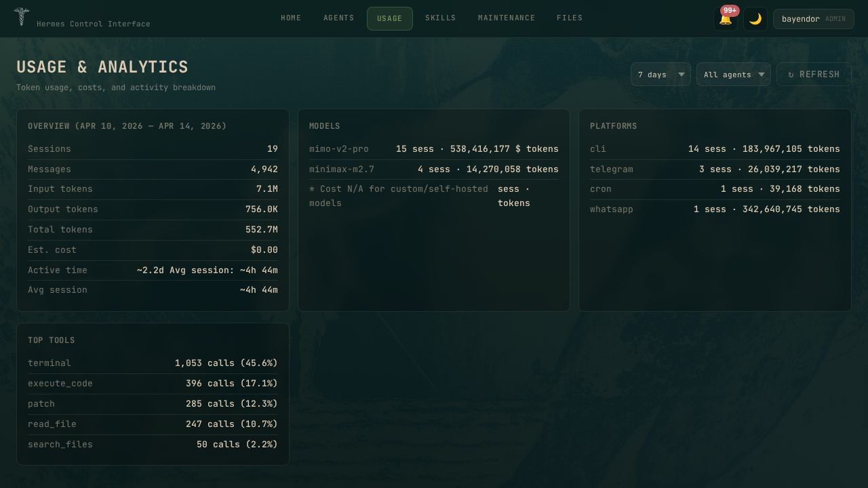This screenshot has width=868, height=488.
Task: Toggle dark mode with the moon icon
Action: [x=755, y=19]
